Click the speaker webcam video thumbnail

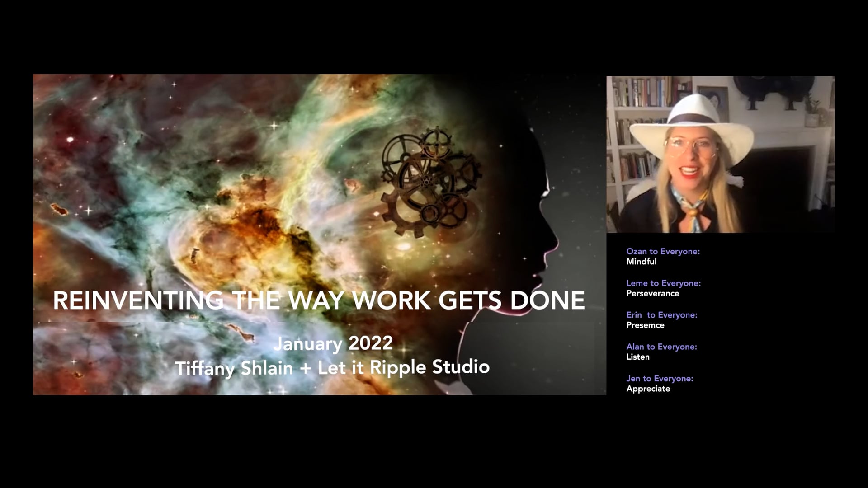click(x=721, y=154)
